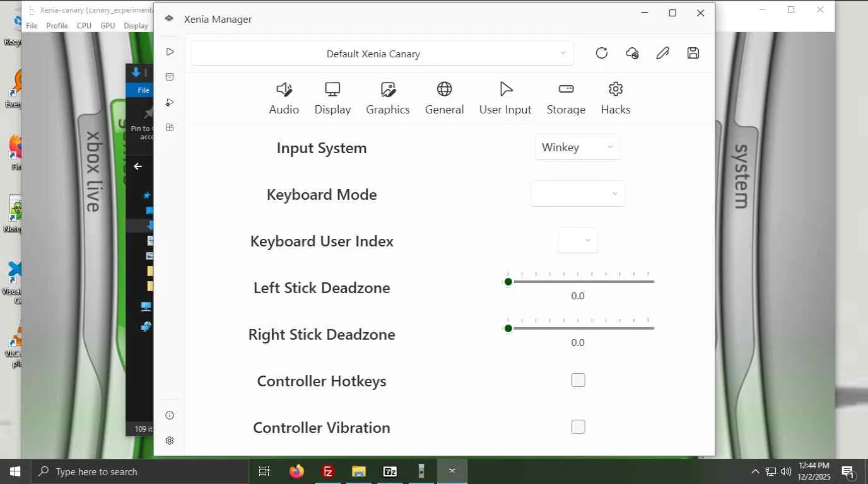The height and width of the screenshot is (484, 868).
Task: Click the refresh icon beside the config dropdown
Action: coord(602,54)
